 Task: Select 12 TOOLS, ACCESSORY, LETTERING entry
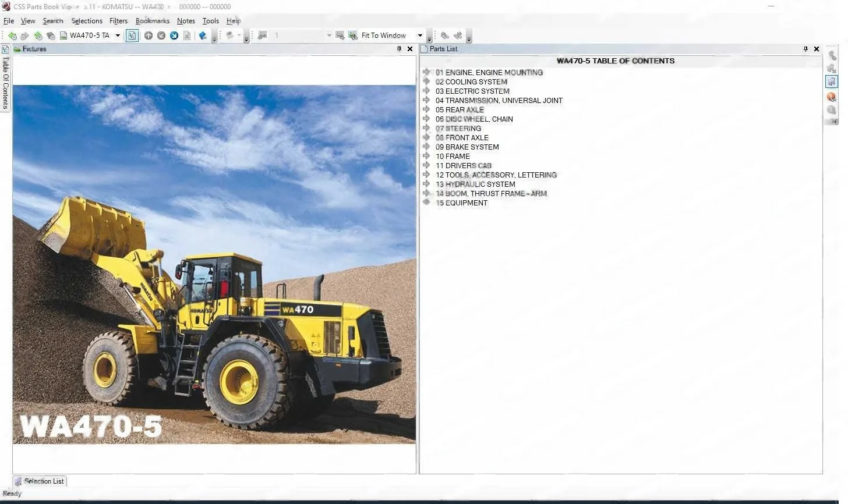pyautogui.click(x=496, y=175)
